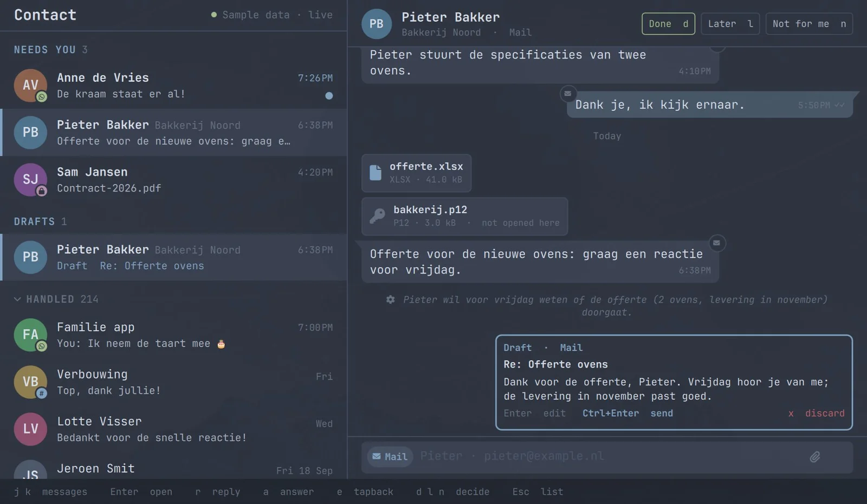Click Lotte Visser's LV avatar

point(30,429)
